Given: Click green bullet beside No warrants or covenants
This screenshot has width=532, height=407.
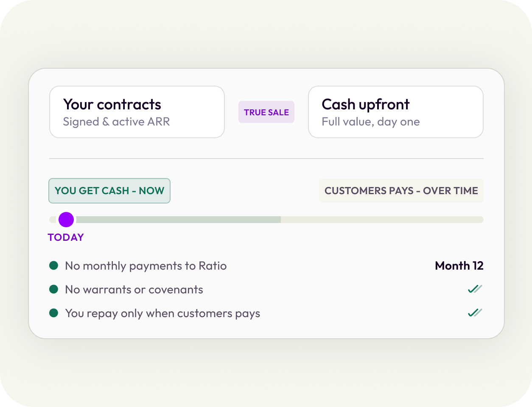Looking at the screenshot, I should (53, 289).
